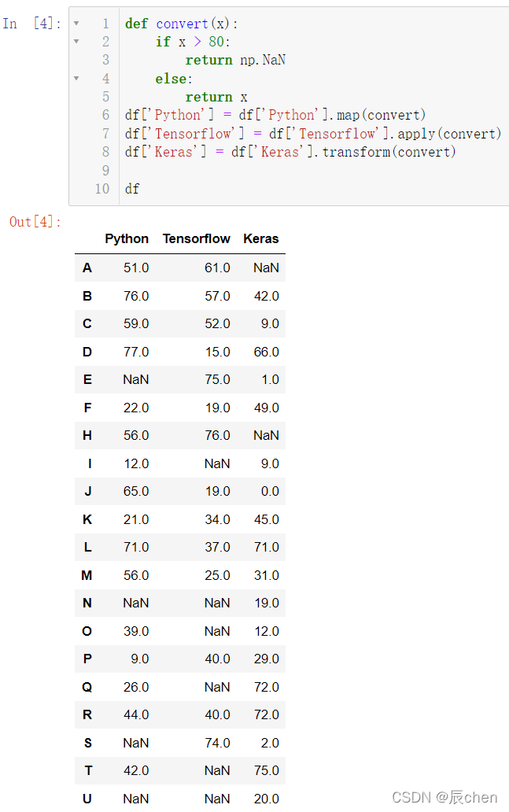Click line 8 with transform(convert) code
Viewport: 509px width, 812px height.
(x=290, y=152)
